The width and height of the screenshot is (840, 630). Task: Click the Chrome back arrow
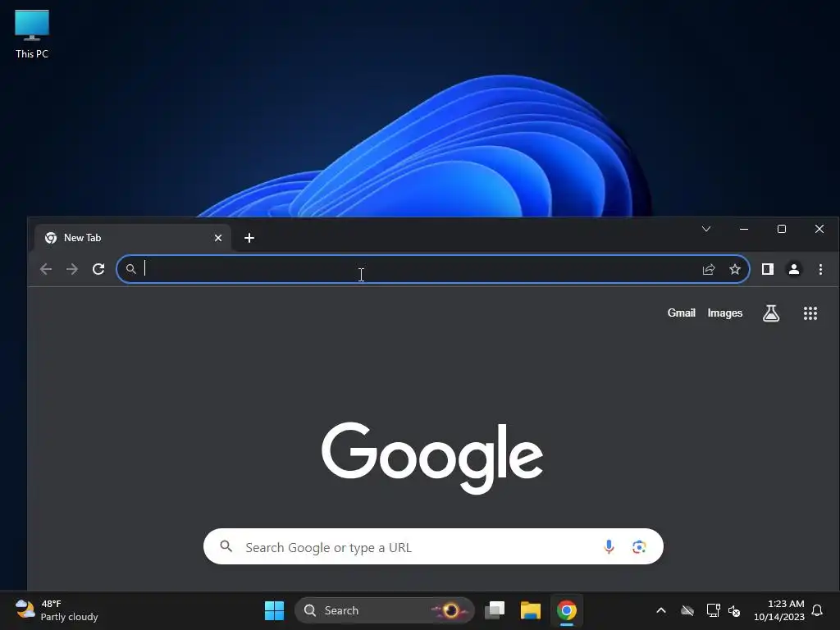(46, 269)
